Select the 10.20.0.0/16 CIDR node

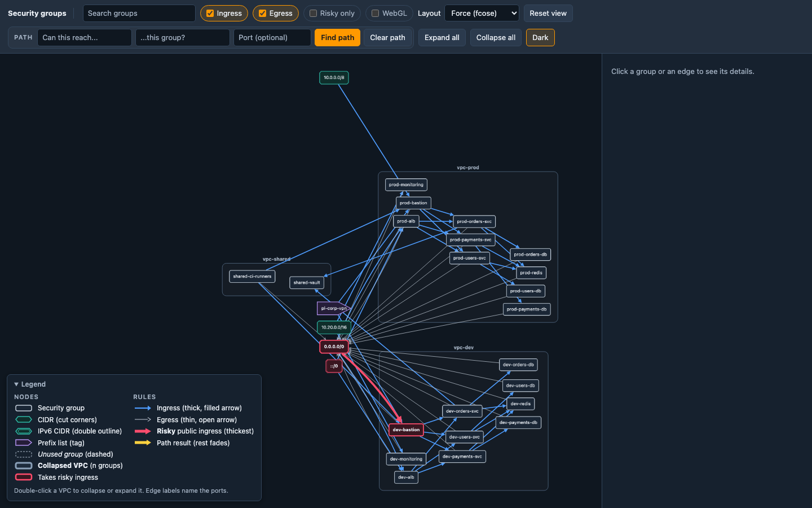coord(334,327)
